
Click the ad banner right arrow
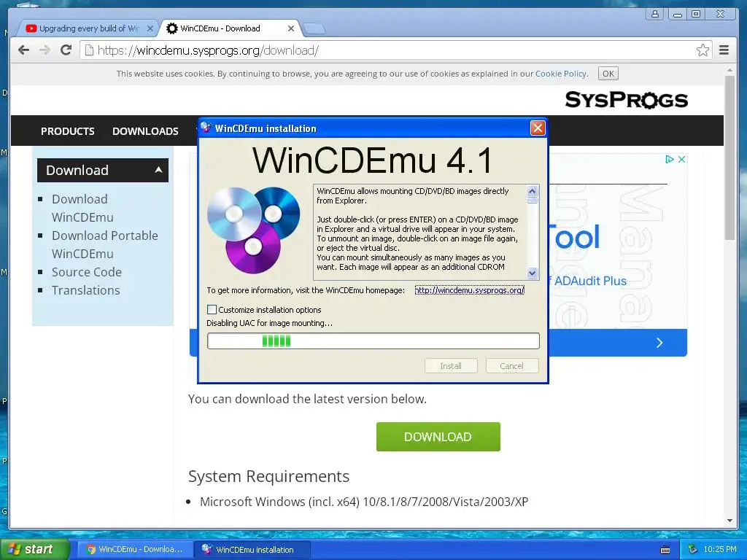coord(659,343)
